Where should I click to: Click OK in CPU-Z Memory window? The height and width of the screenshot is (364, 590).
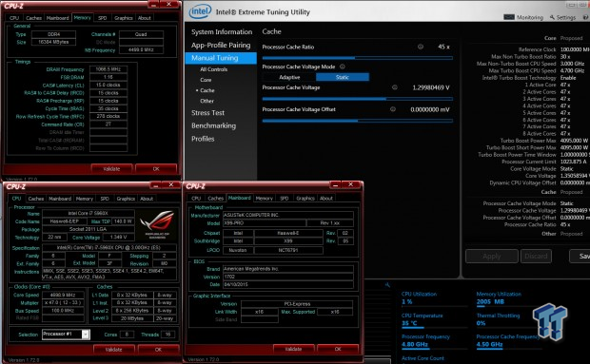(156, 169)
